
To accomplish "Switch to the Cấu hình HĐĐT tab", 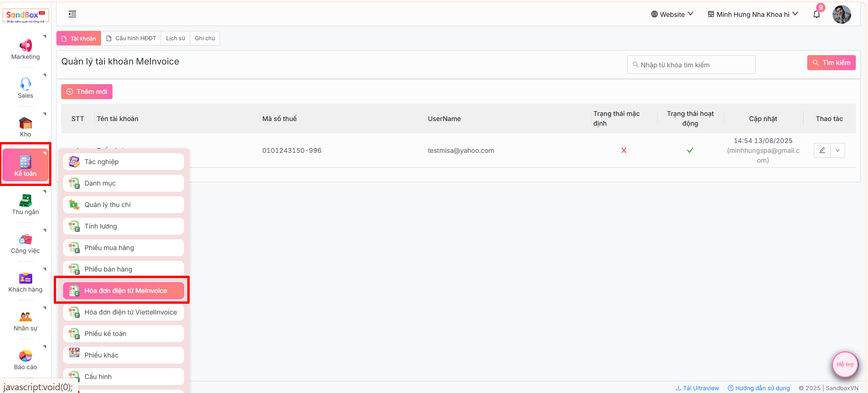I will point(131,38).
